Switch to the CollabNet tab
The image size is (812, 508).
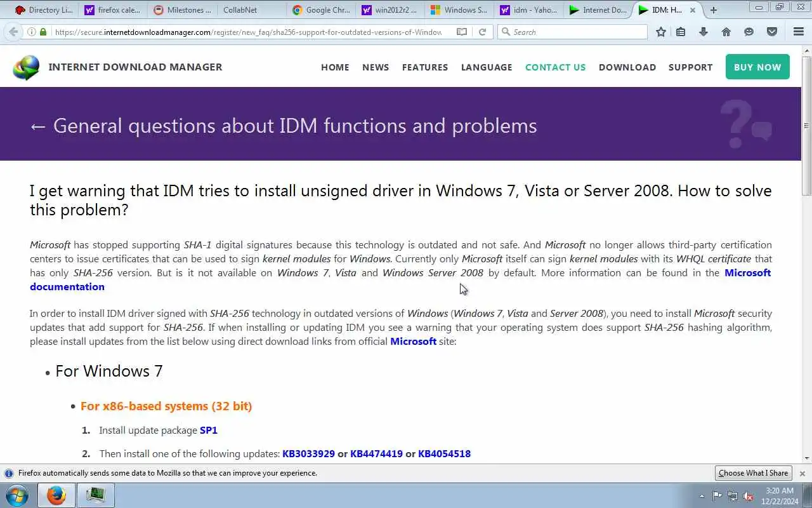[x=251, y=10]
